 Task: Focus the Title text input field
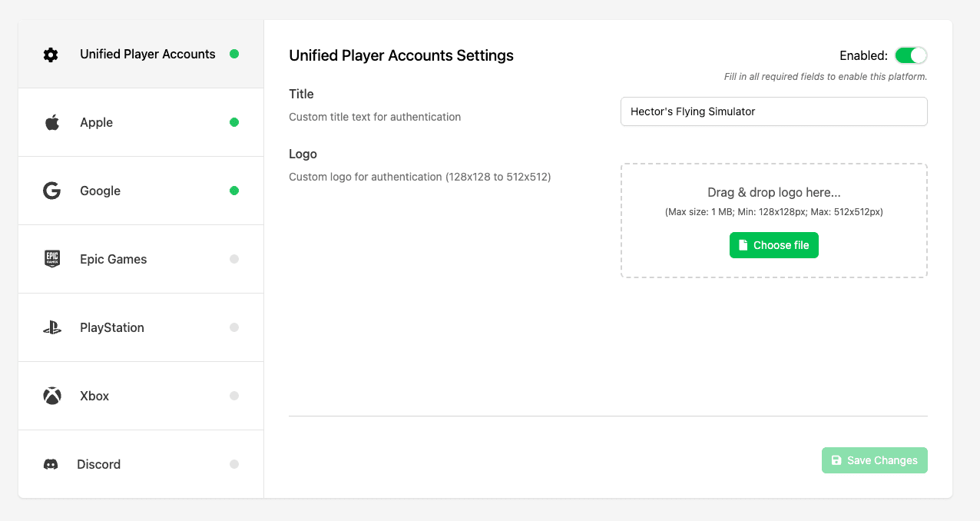[773, 111]
